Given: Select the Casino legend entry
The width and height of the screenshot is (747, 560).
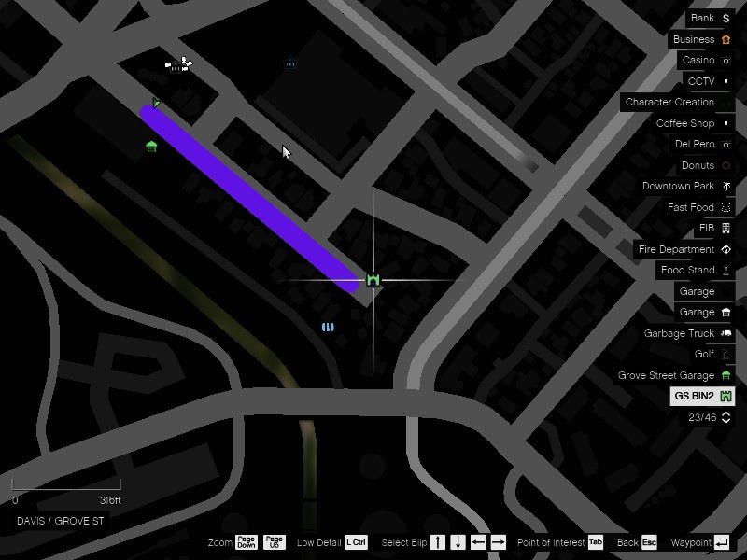Looking at the screenshot, I should (706, 61).
